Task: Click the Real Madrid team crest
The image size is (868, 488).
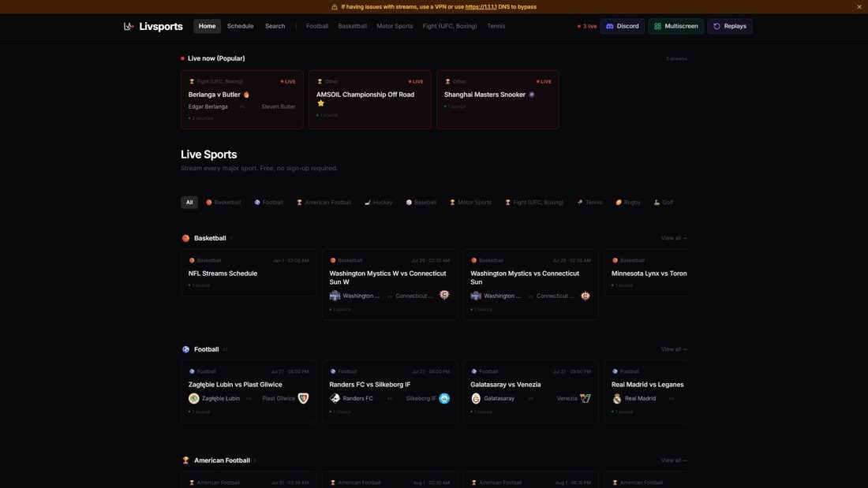Action: point(617,398)
